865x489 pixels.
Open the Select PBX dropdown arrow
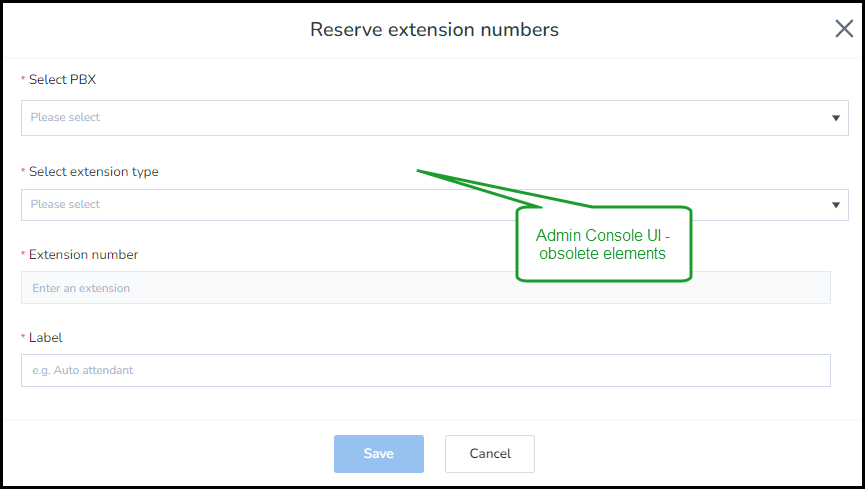pos(836,118)
